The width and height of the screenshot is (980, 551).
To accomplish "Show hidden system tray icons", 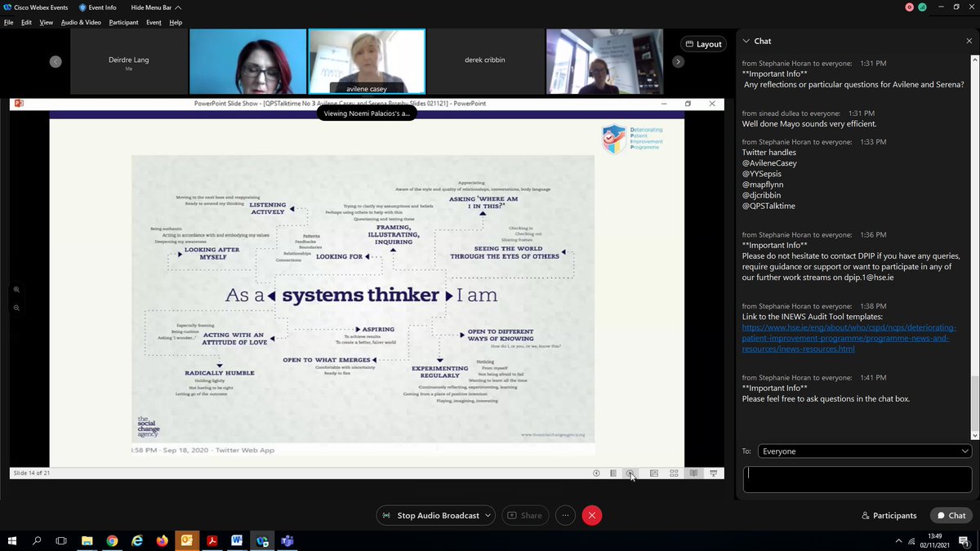I will (899, 540).
